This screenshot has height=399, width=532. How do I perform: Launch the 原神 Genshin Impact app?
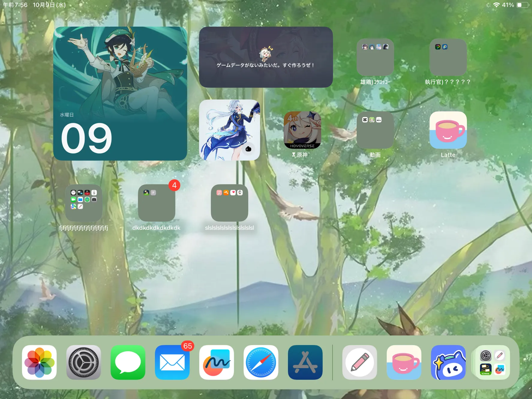302,130
